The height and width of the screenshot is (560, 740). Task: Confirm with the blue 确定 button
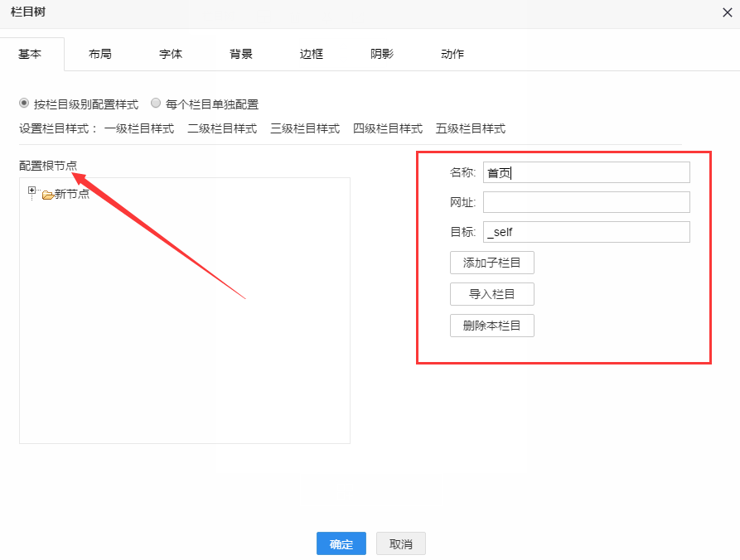341,543
